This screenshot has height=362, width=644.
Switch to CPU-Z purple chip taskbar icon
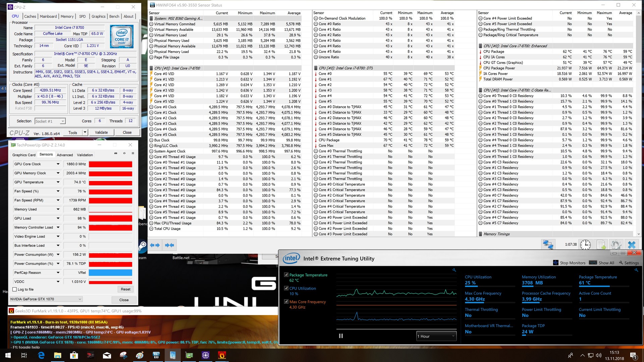[x=206, y=355]
